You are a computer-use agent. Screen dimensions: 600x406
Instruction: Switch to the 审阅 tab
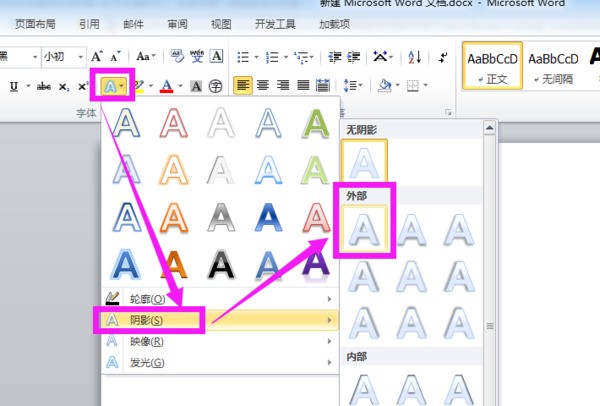(x=177, y=24)
